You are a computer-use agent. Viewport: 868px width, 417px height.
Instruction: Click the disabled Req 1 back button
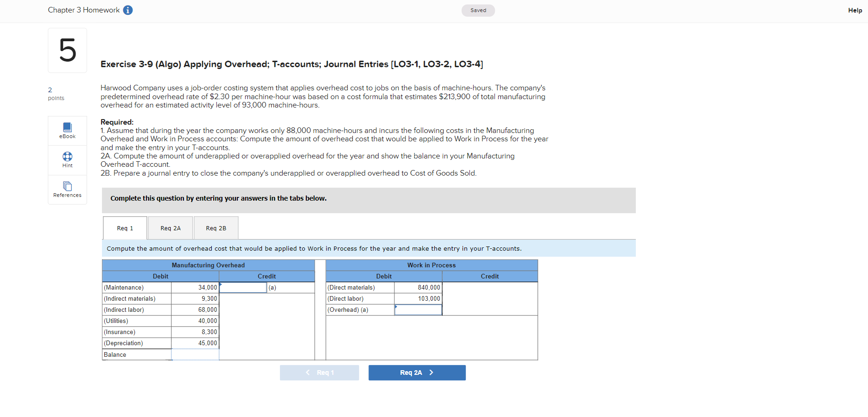pyautogui.click(x=319, y=372)
